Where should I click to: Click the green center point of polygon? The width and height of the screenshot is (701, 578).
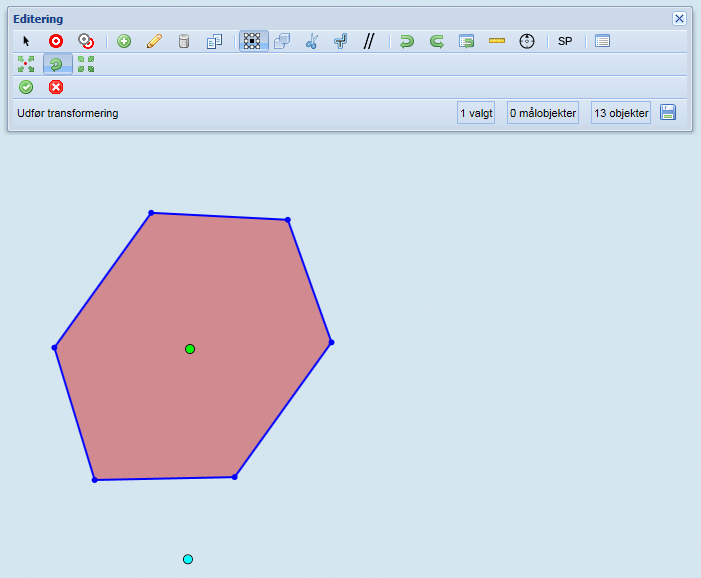tap(190, 349)
